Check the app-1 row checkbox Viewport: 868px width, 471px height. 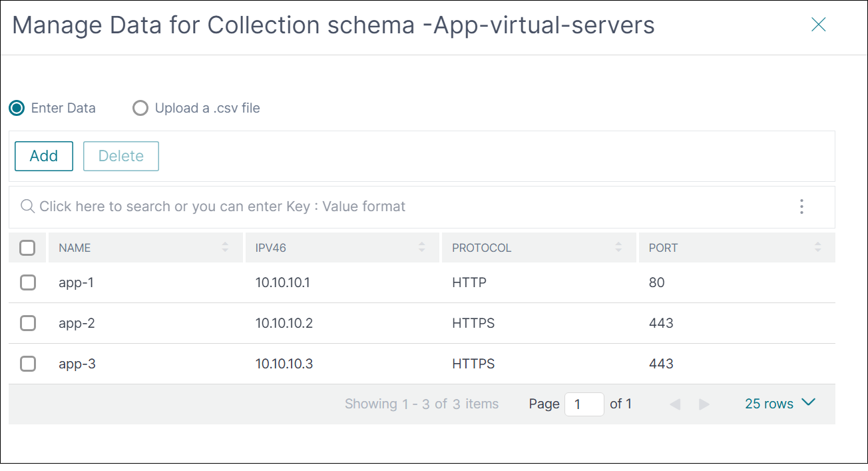coord(27,282)
